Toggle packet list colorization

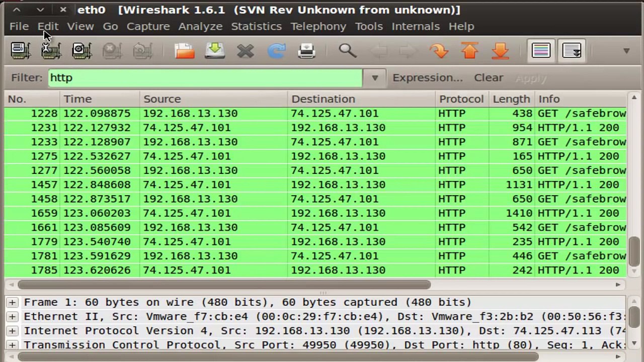pyautogui.click(x=541, y=50)
